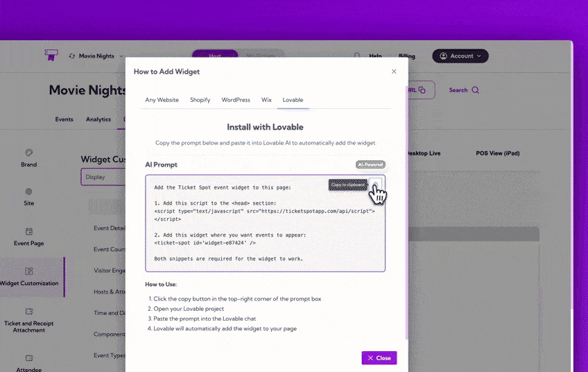Click the notification bell icon

357,56
